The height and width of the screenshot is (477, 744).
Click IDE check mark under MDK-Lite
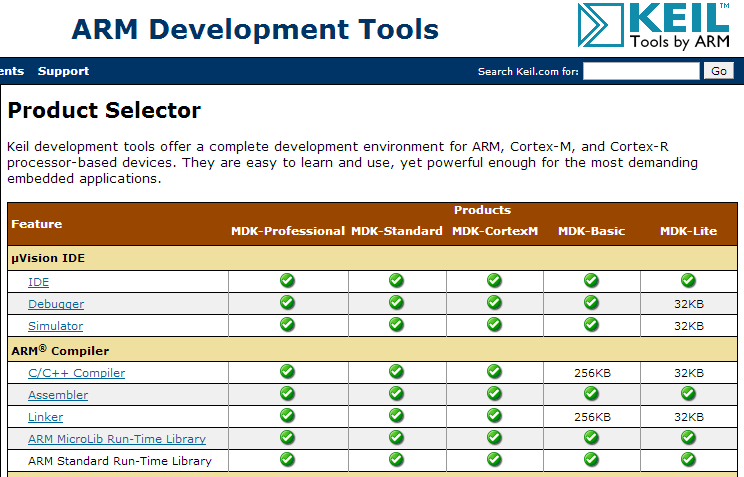688,281
